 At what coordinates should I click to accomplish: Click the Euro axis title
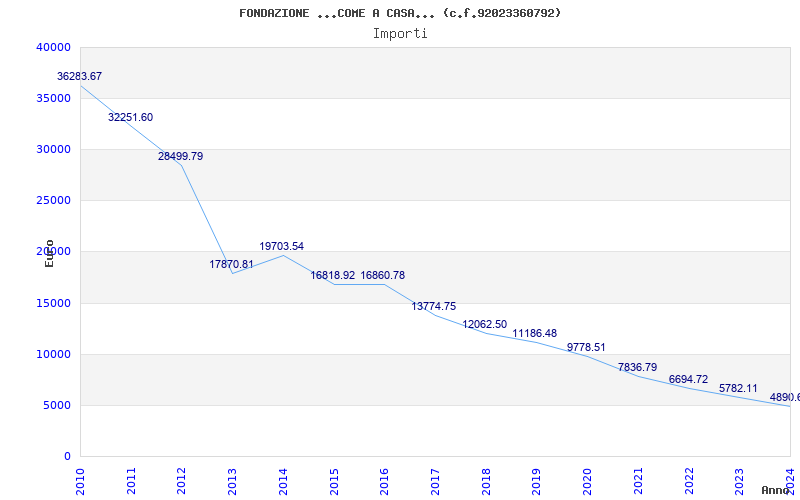(49, 254)
